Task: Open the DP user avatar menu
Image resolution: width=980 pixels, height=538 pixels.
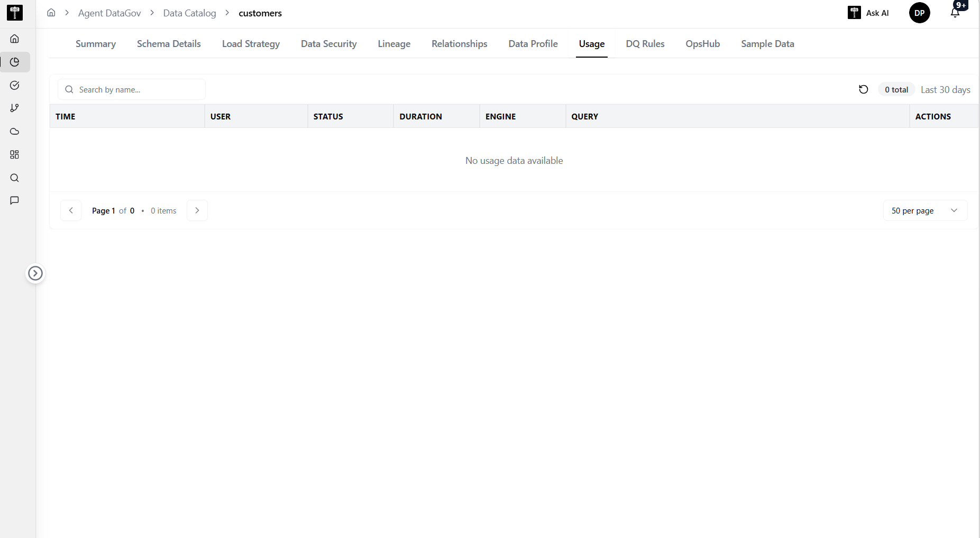Action: (x=920, y=13)
